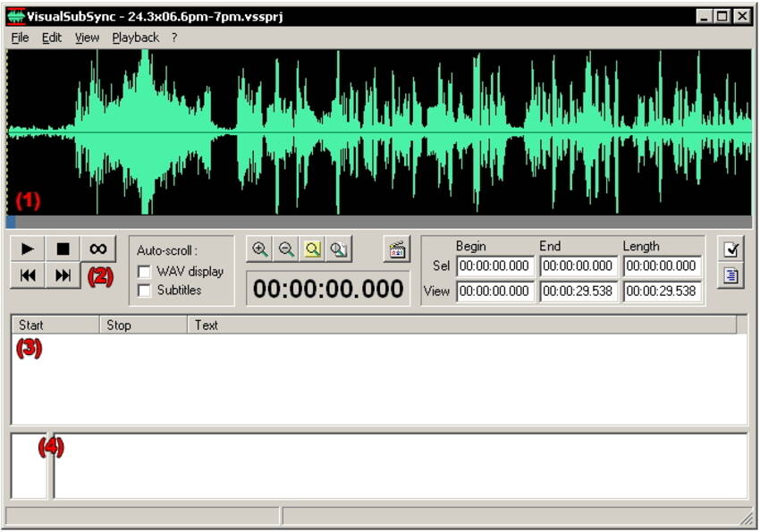Open the Playback menu
Viewport: 760px width, 532px height.
coord(135,38)
